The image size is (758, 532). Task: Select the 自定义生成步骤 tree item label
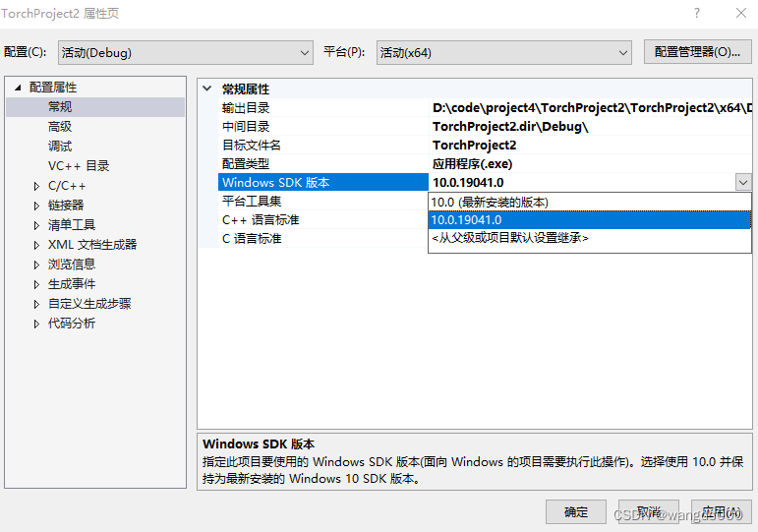89,304
